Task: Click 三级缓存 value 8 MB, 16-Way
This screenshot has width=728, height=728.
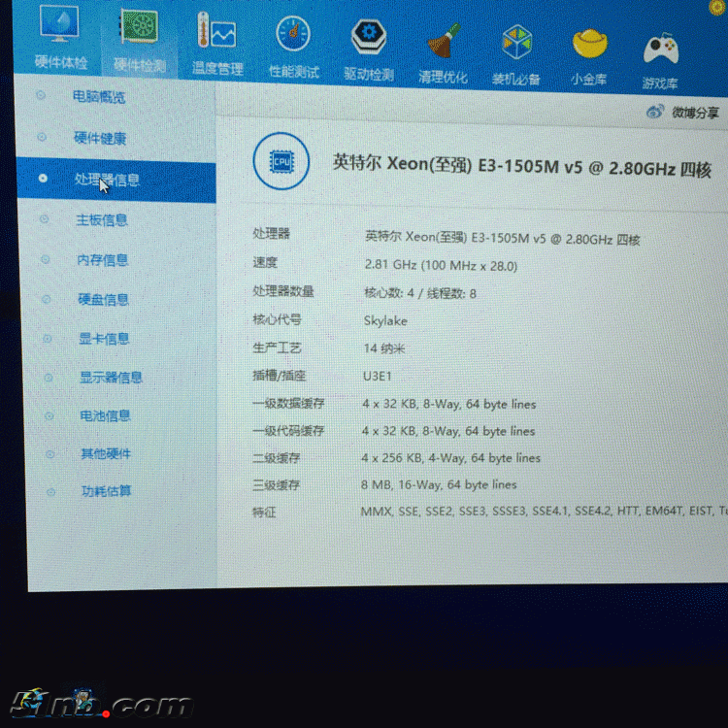Action: point(439,484)
